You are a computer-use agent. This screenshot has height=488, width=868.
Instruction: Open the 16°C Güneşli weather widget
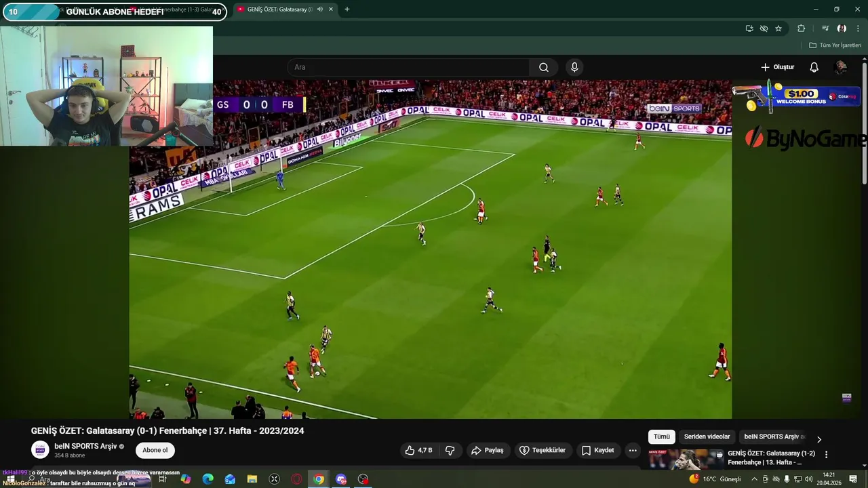click(715, 479)
